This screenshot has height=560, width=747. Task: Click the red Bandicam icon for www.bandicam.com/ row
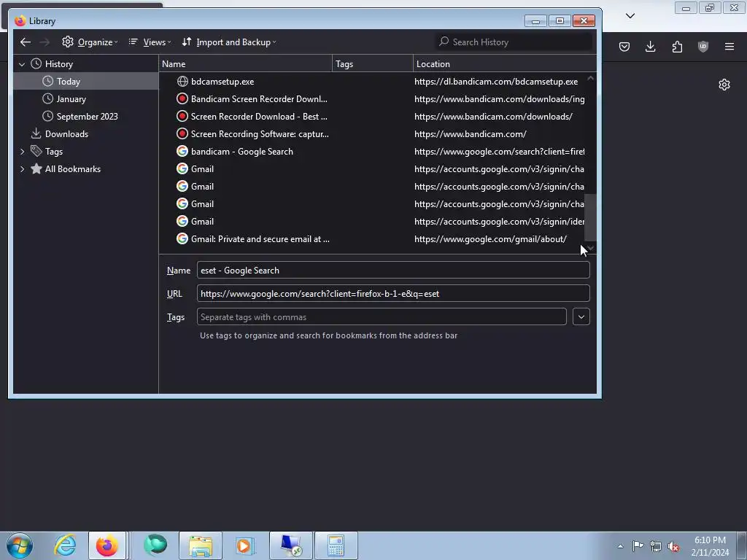(x=182, y=134)
